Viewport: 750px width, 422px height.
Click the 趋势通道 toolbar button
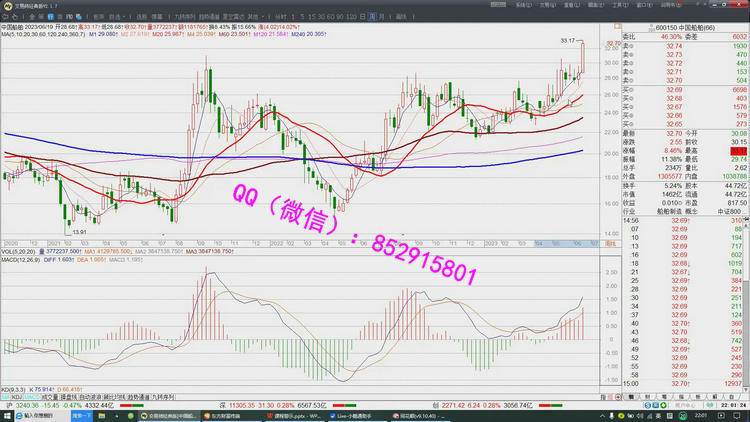[209, 17]
